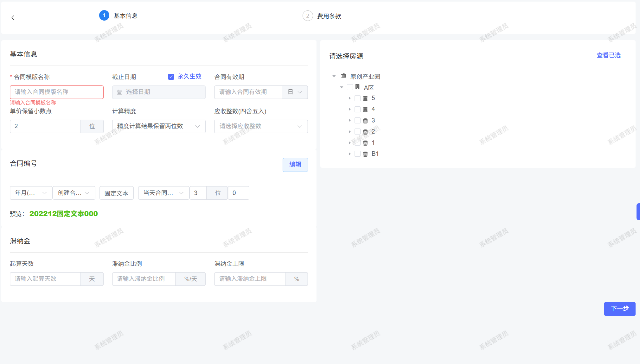Click the 原创产业园 institution icon

344,76
